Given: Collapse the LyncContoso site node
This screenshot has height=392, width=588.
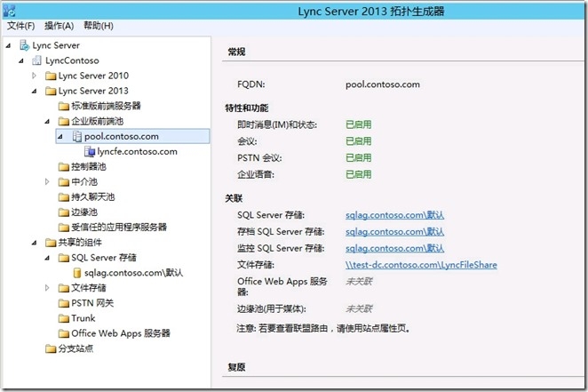Looking at the screenshot, I should pyautogui.click(x=21, y=60).
